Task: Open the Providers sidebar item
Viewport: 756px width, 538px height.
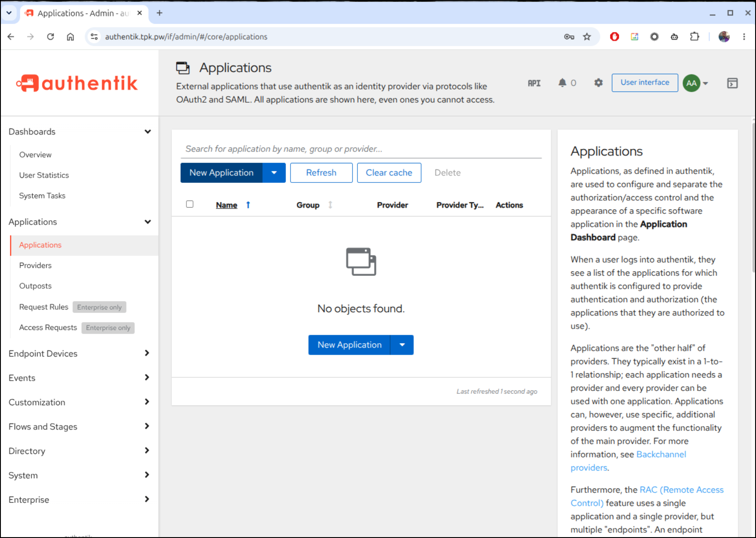Action: (35, 265)
